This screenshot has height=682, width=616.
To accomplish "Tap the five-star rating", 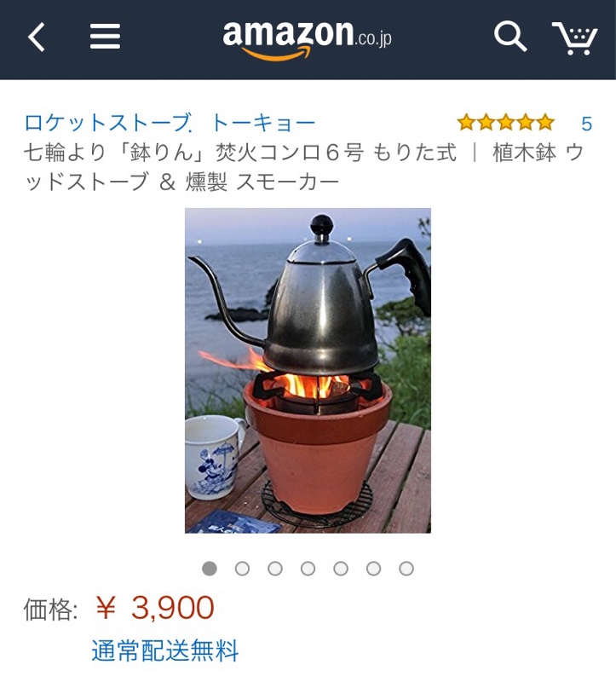I will coord(506,123).
